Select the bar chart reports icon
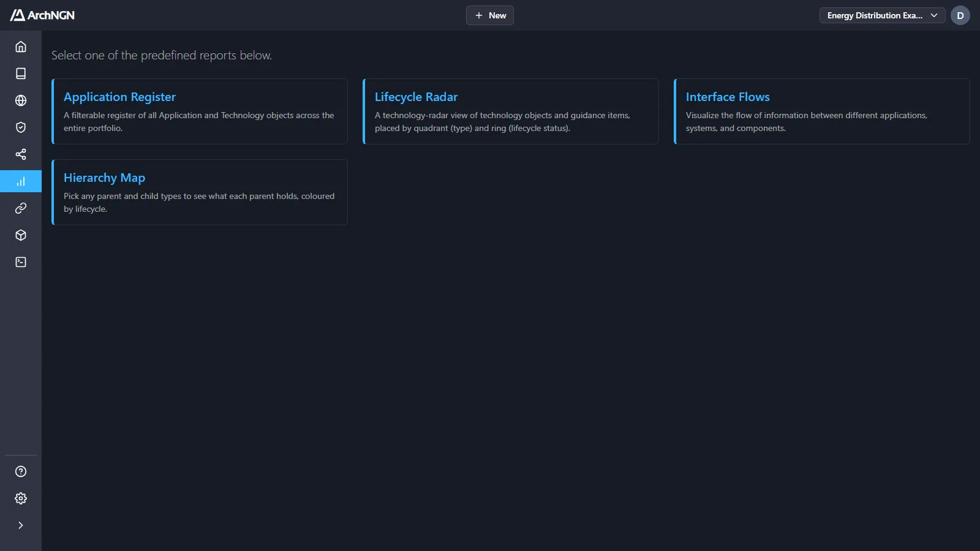The image size is (980, 551). [21, 181]
